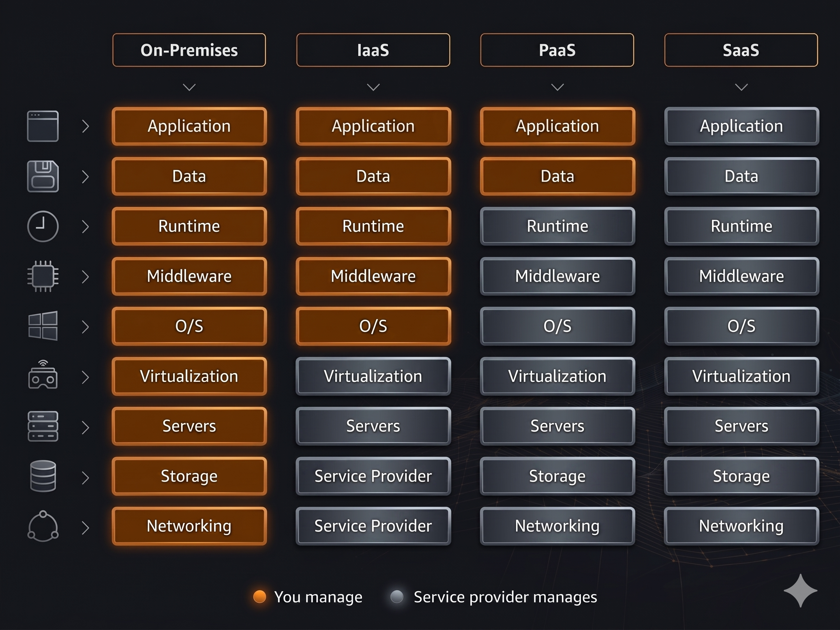Image resolution: width=840 pixels, height=630 pixels.
Task: Select the chip middleware icon
Action: click(43, 276)
